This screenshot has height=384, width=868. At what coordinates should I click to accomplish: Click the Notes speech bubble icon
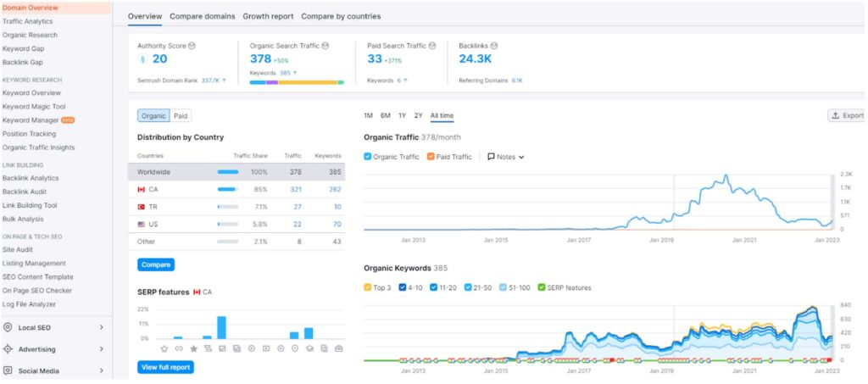tap(491, 157)
